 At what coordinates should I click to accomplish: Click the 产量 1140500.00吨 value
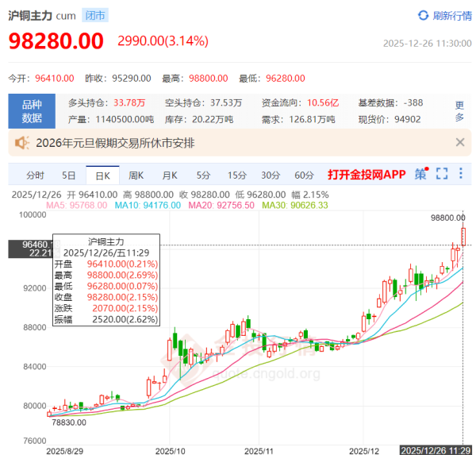pos(125,119)
